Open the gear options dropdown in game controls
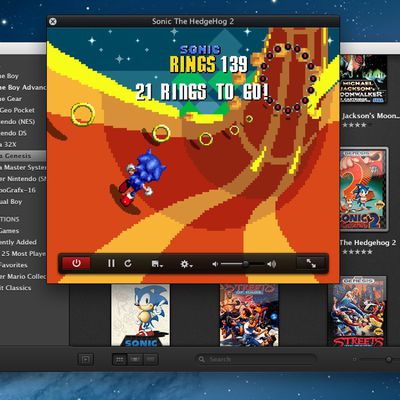400x400 pixels. point(186,264)
